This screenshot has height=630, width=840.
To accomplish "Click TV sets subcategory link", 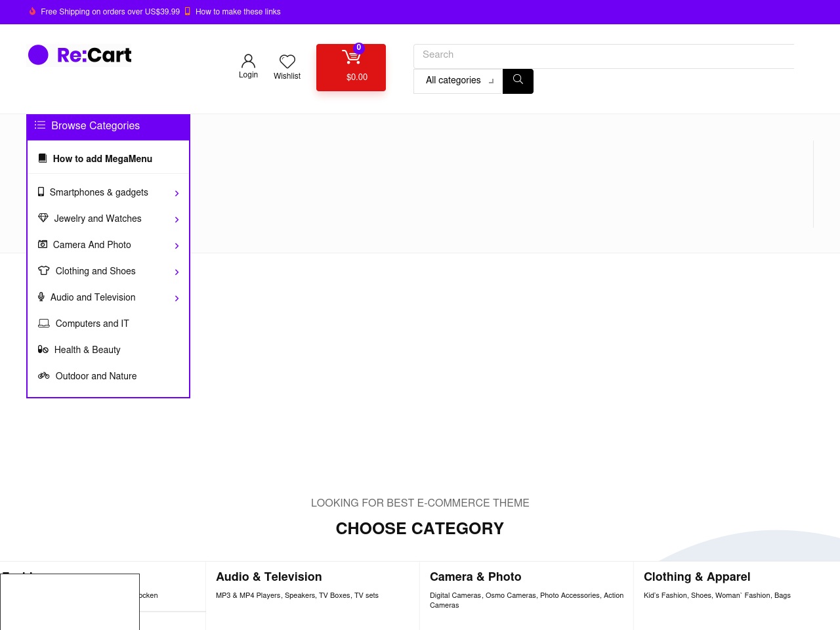I will coord(367,595).
